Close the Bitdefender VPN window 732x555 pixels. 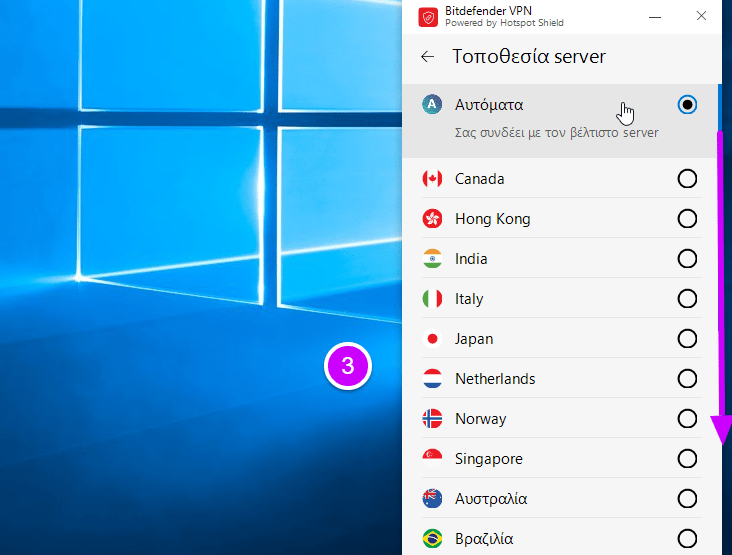(701, 16)
